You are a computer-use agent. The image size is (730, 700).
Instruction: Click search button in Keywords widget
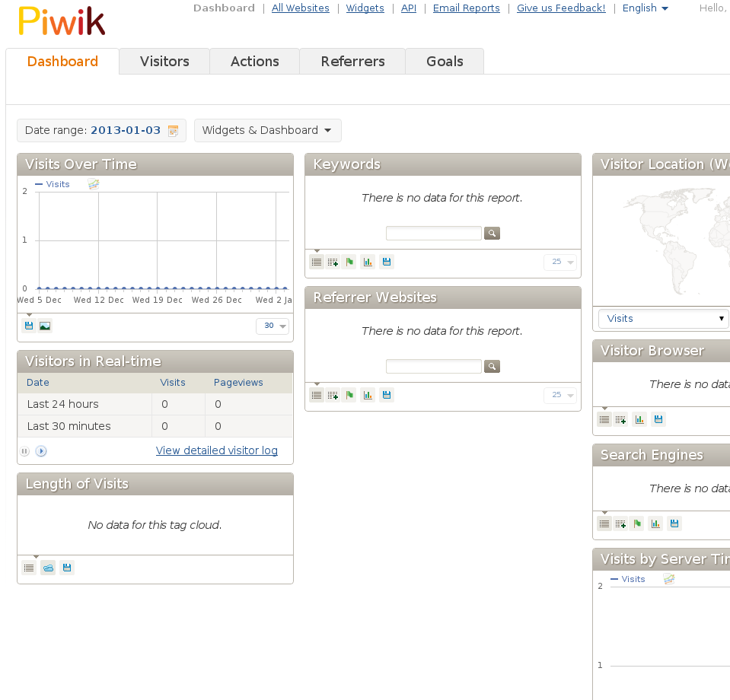point(492,234)
